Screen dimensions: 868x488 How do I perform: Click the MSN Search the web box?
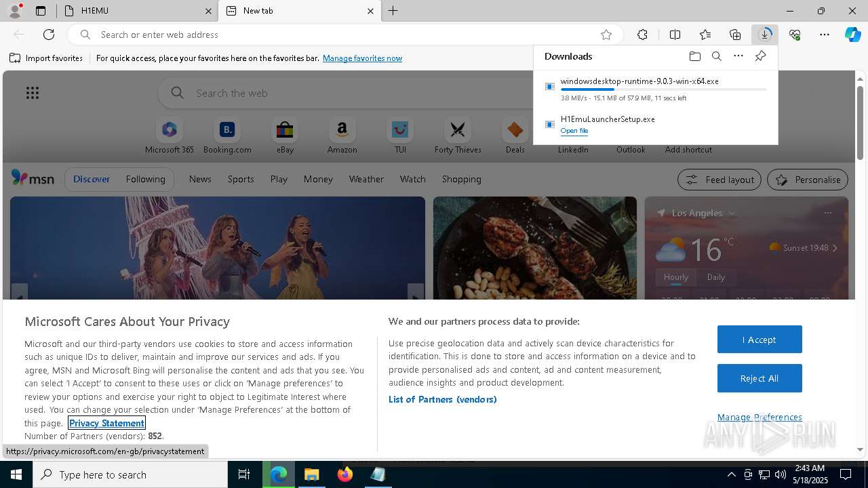pos(346,93)
